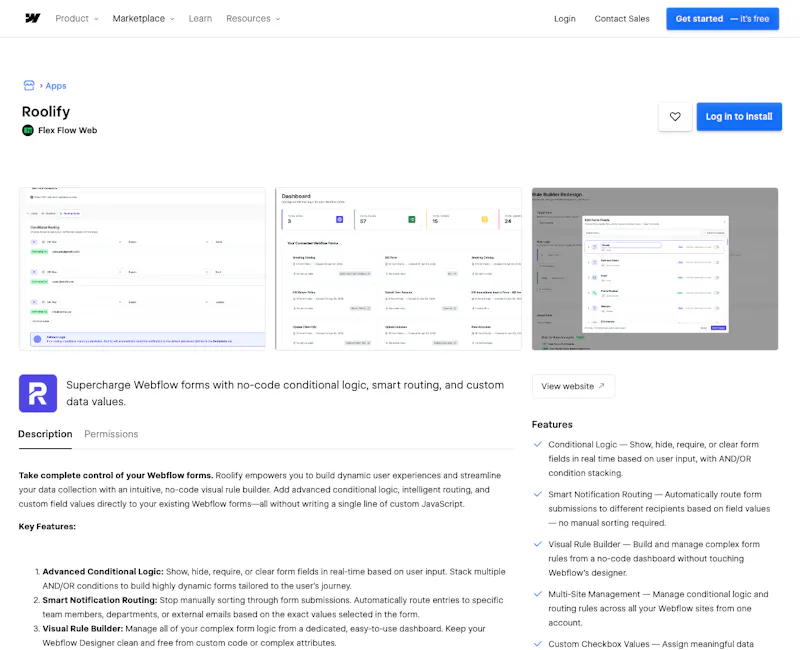Viewport: 800px width, 650px height.
Task: Click the Key Features: heading
Action: click(47, 527)
